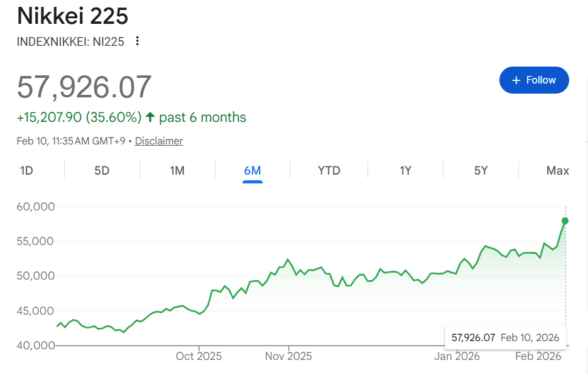Click the Nov 2025 axis marker
Image resolution: width=588 pixels, height=375 pixels.
[x=288, y=356]
